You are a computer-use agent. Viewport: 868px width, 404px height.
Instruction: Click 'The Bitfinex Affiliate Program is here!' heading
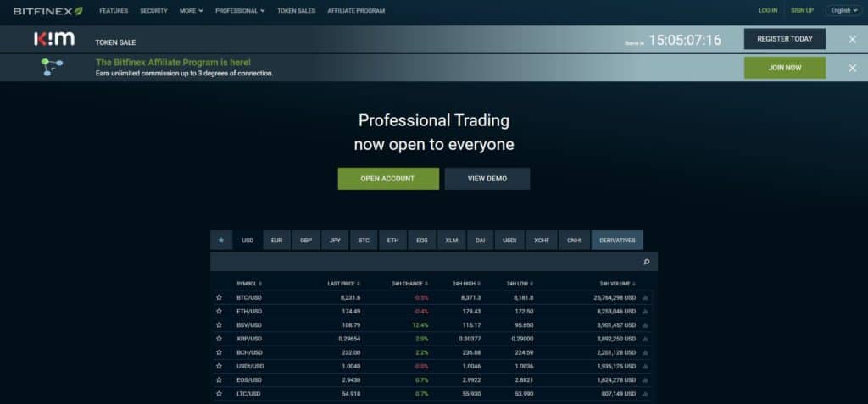(173, 63)
